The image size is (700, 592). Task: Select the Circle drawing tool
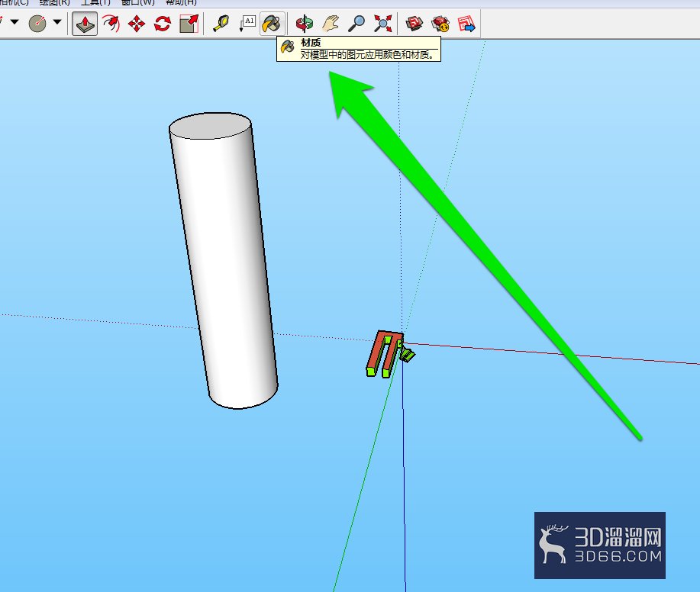(x=37, y=24)
